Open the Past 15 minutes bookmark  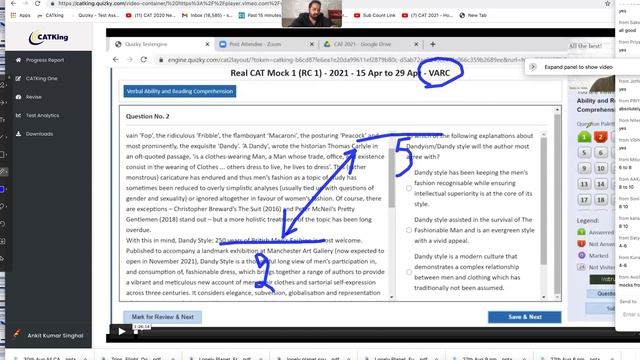(260, 15)
